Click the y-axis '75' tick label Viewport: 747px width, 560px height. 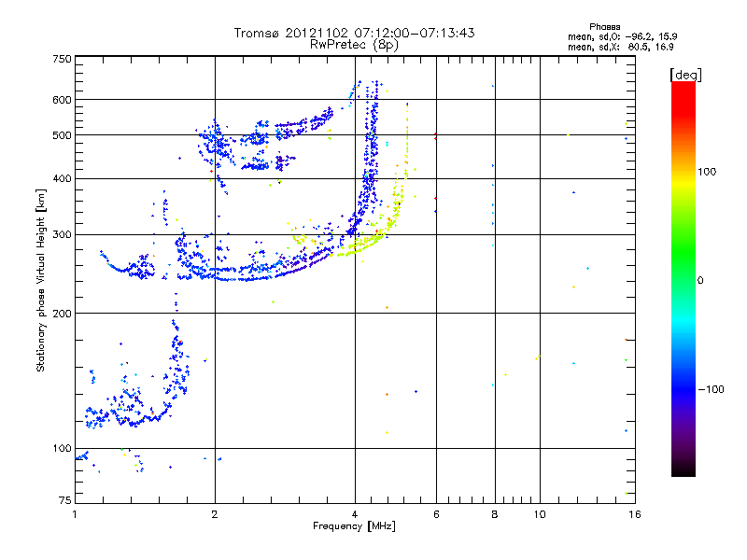tap(65, 500)
